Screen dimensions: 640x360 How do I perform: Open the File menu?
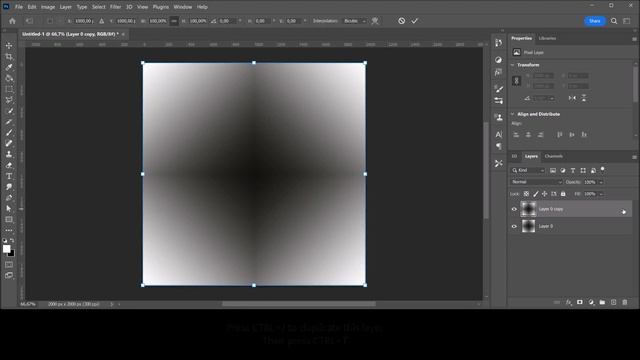[x=19, y=7]
